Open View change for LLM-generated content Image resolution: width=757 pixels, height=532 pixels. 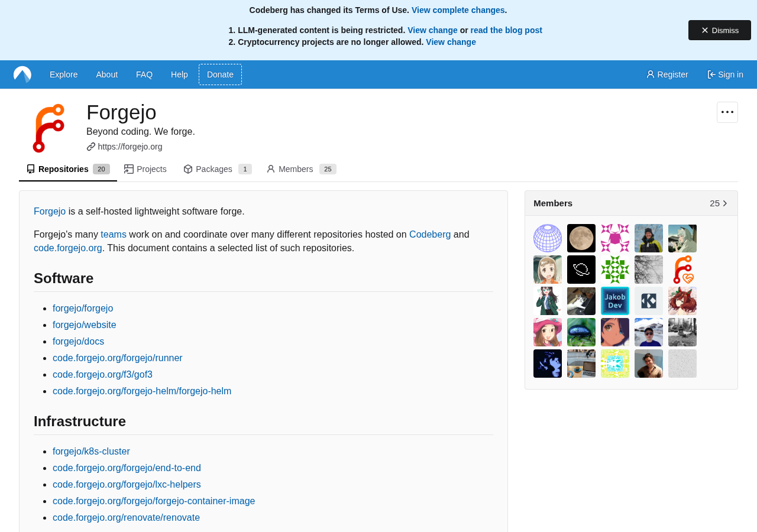pos(432,30)
